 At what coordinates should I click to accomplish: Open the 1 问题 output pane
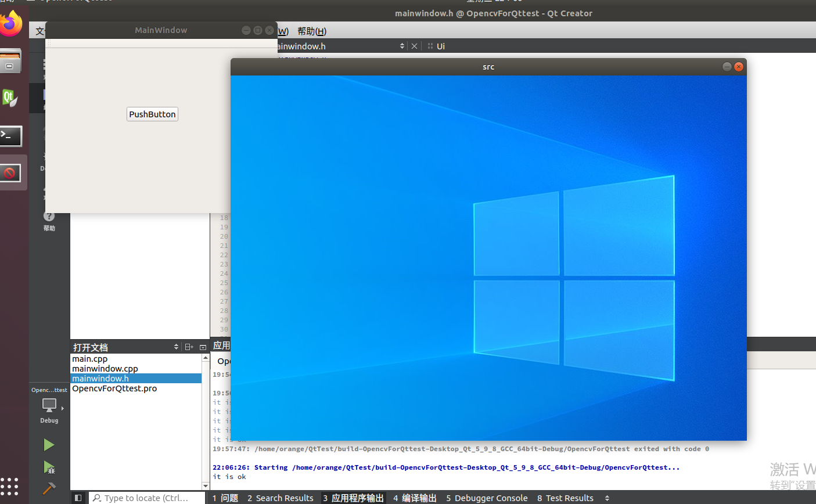click(x=225, y=498)
